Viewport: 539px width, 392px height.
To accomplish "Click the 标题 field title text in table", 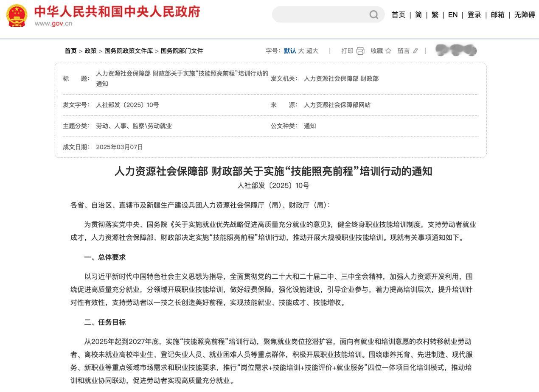I will click(182, 78).
